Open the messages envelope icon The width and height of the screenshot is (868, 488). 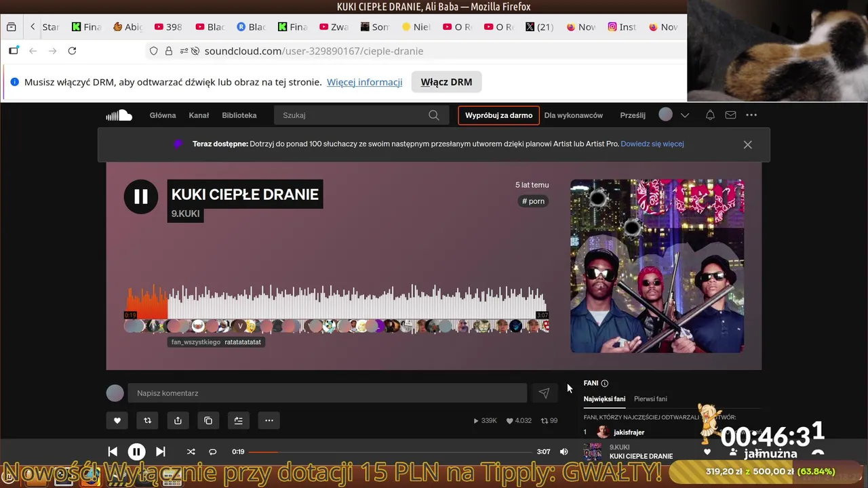(730, 115)
